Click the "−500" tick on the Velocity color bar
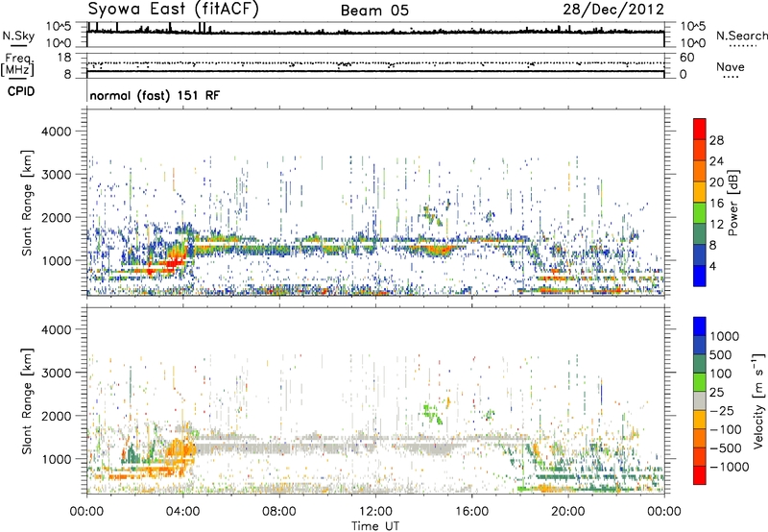This screenshot has width=768, height=532. tap(726, 447)
